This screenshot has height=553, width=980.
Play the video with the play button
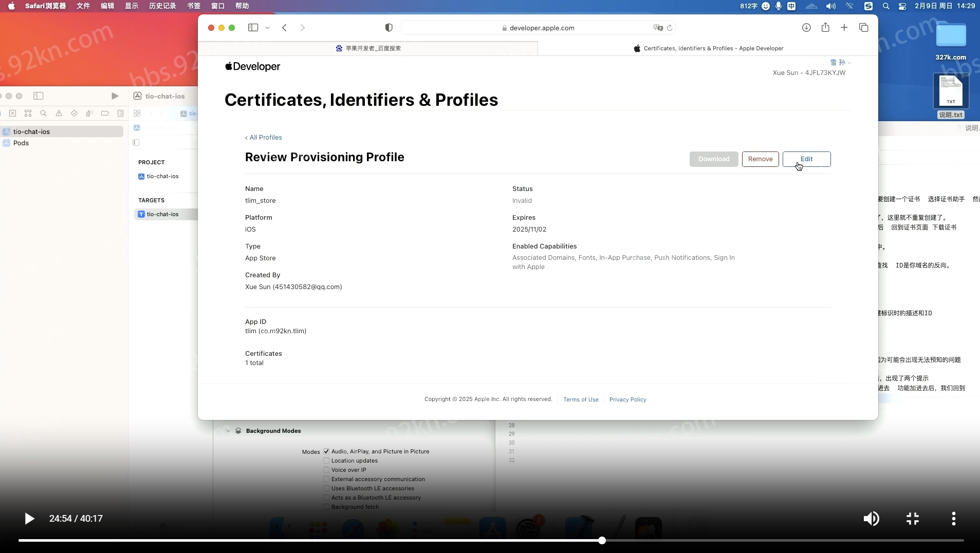29,519
